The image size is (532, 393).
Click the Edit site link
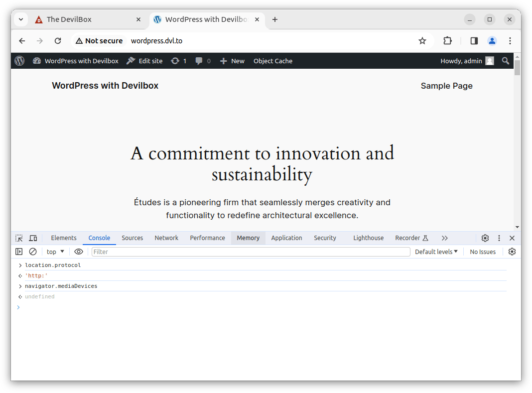145,61
